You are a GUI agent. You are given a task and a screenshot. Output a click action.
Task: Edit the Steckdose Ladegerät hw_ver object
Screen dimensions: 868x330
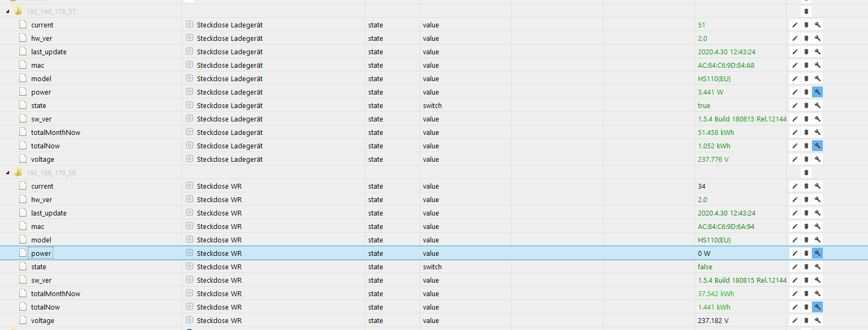pyautogui.click(x=795, y=38)
